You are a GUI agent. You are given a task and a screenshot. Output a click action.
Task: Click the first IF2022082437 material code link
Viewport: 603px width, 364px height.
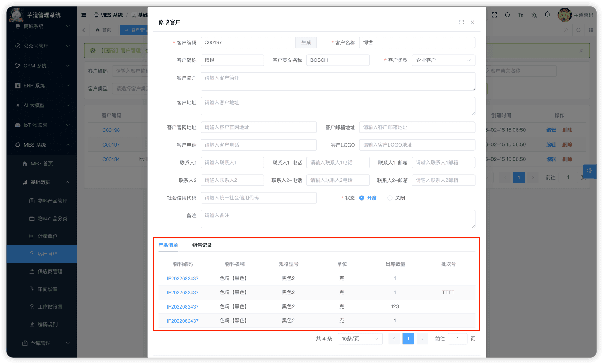[183, 279]
